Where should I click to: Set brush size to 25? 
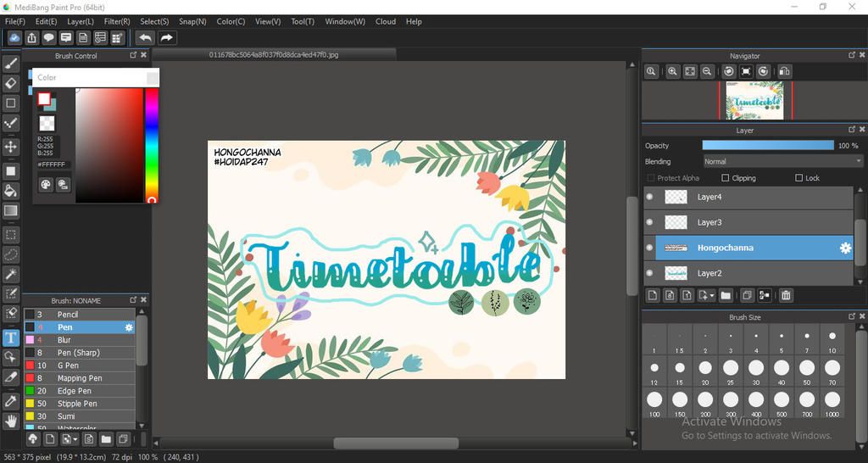731,371
